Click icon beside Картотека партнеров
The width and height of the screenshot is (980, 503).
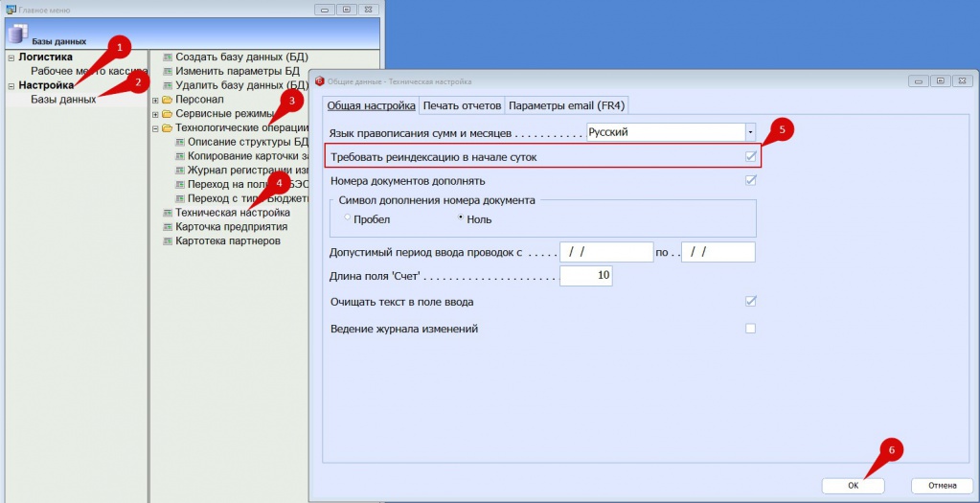point(168,240)
